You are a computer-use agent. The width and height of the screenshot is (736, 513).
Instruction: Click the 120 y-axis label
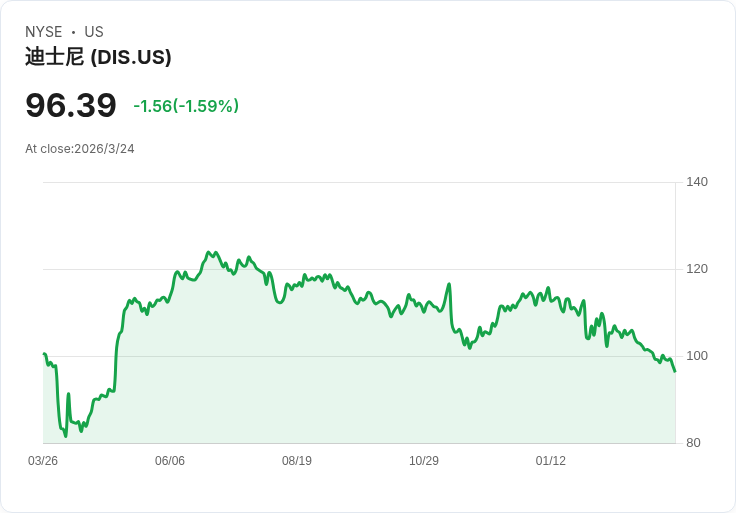pos(697,269)
